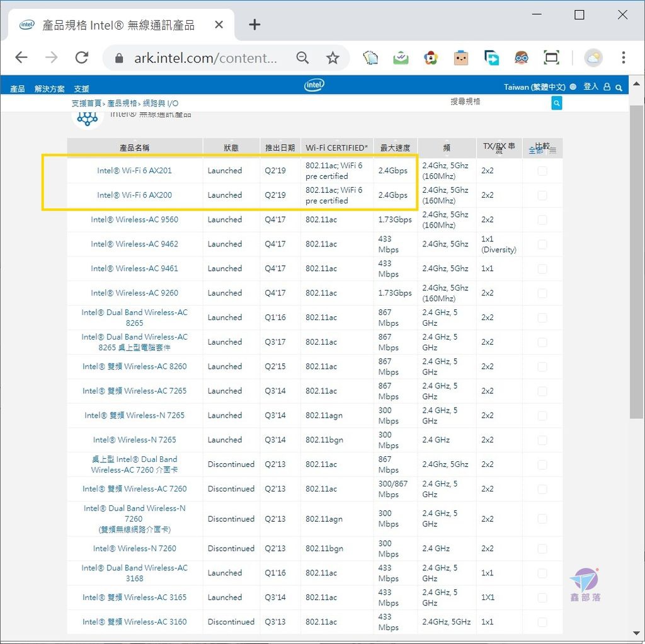Open the green checkmark envelope extension
Screen dimensions: 645x644
click(x=401, y=58)
